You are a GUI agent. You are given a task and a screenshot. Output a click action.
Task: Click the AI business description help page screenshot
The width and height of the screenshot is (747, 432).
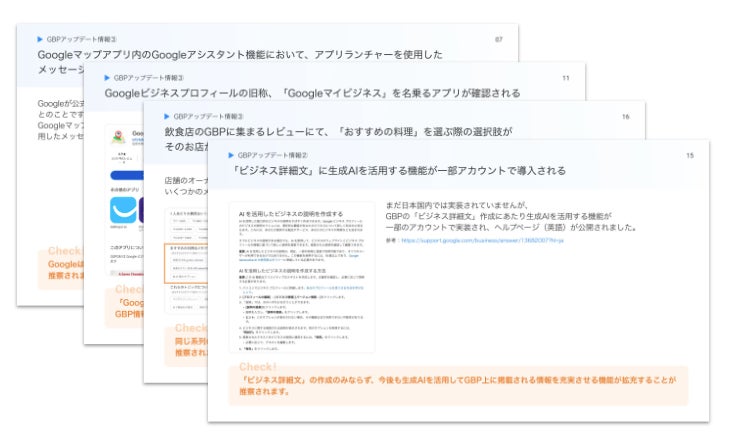click(x=302, y=278)
